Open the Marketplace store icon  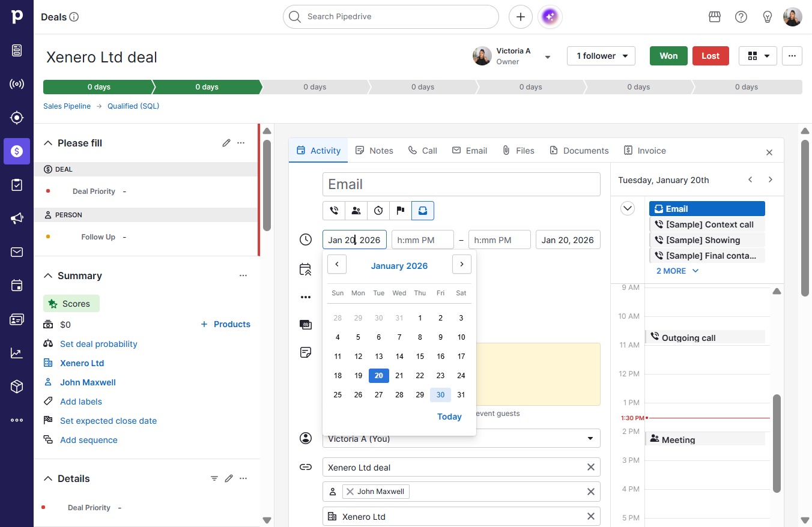(715, 17)
